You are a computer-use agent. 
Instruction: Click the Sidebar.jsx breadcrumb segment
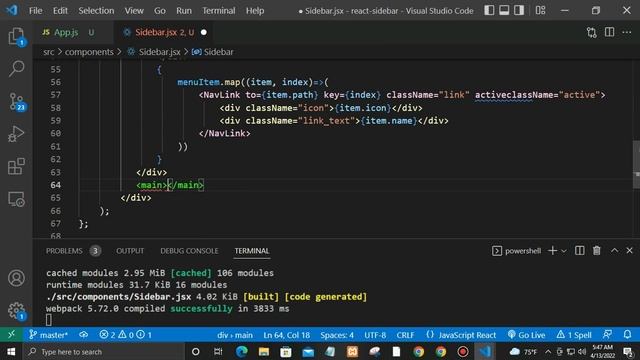(x=160, y=52)
